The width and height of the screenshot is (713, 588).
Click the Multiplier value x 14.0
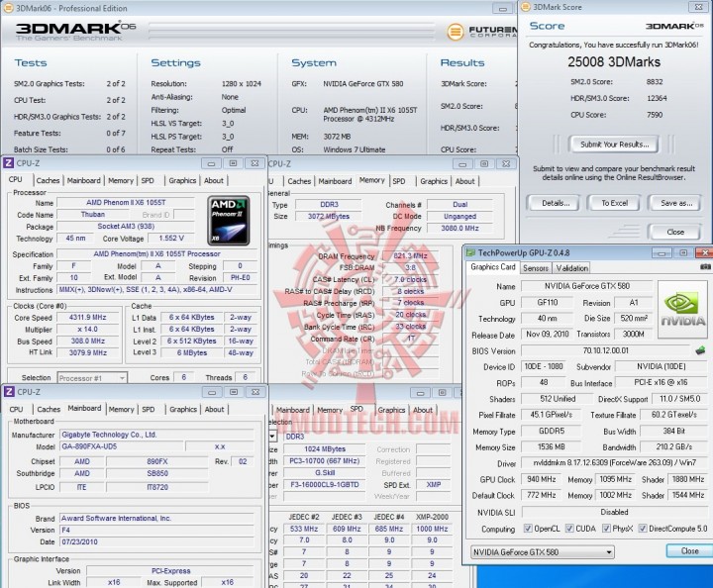point(87,329)
